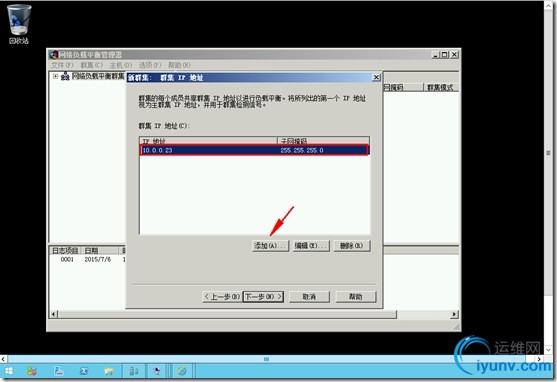Click the 2015/7/6 log date cell
This screenshot has height=382, width=557.
(98, 260)
